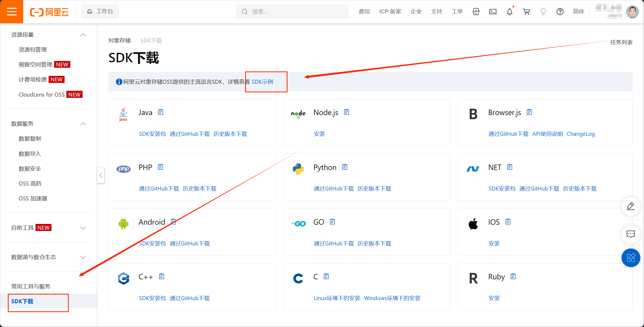Open the 支持 top menu
Viewport: 644px width, 327px height.
coord(436,12)
